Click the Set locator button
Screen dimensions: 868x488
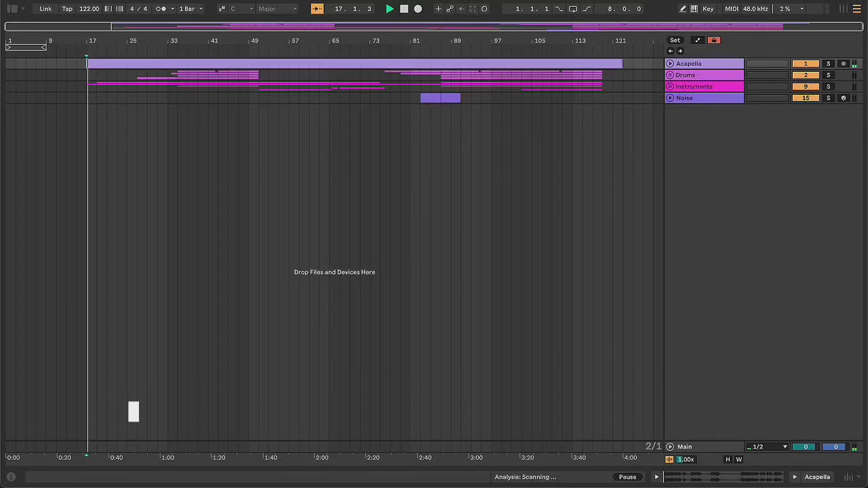[675, 40]
